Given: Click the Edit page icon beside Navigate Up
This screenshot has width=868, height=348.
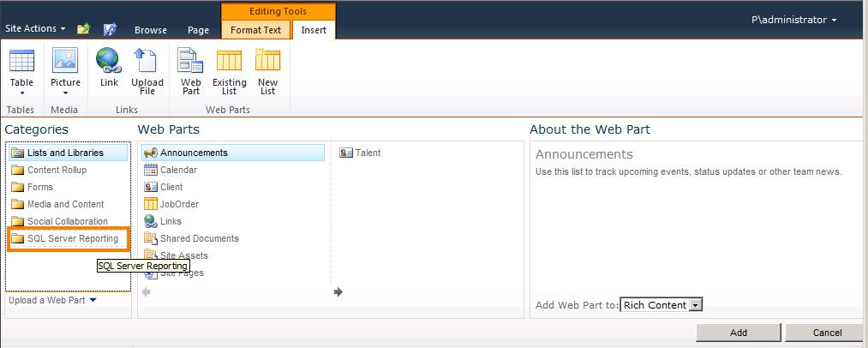Looking at the screenshot, I should pyautogui.click(x=111, y=29).
